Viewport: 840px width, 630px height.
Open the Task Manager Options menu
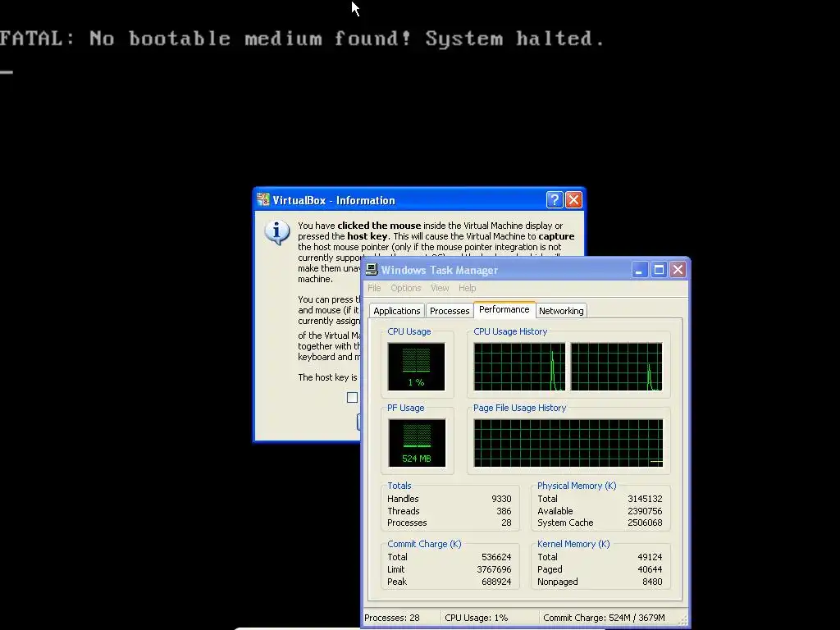pos(405,288)
